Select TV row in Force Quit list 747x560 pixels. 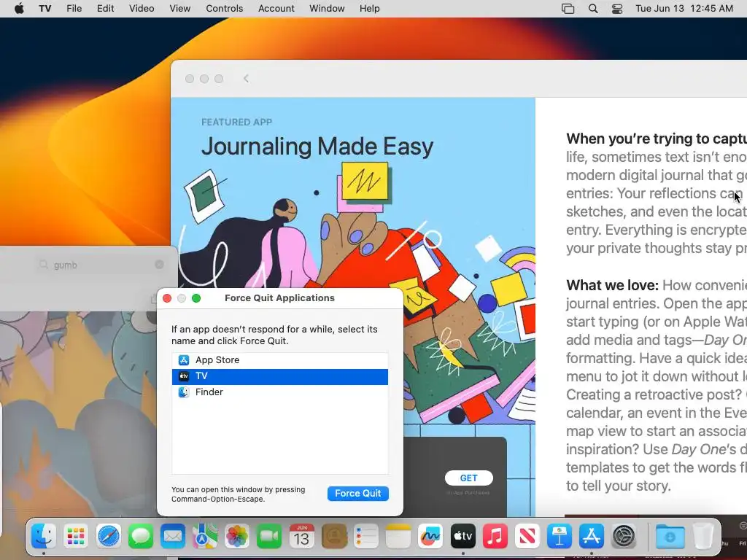(x=279, y=376)
